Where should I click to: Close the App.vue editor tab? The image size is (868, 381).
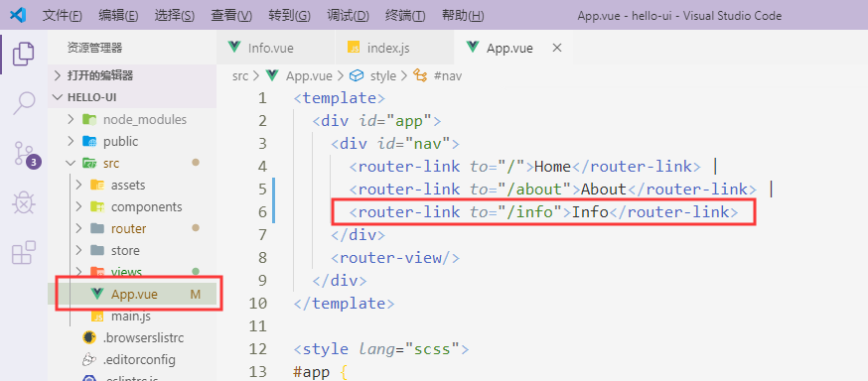pos(557,48)
